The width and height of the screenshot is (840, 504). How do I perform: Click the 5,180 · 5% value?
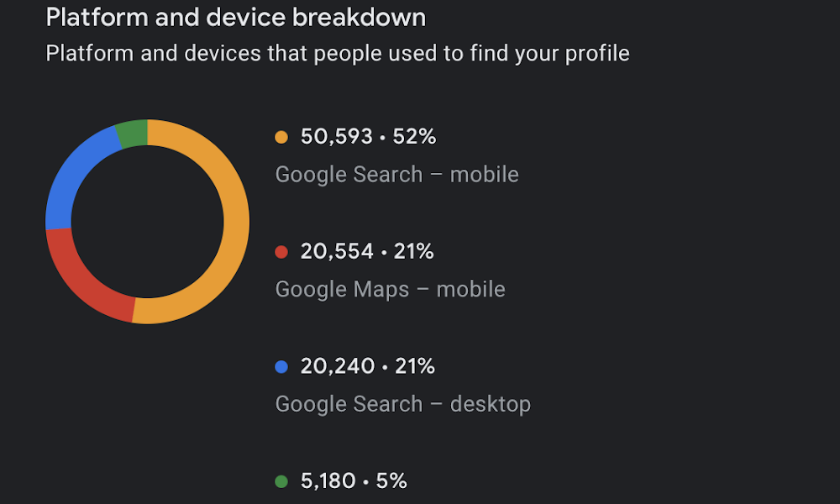[x=354, y=481]
